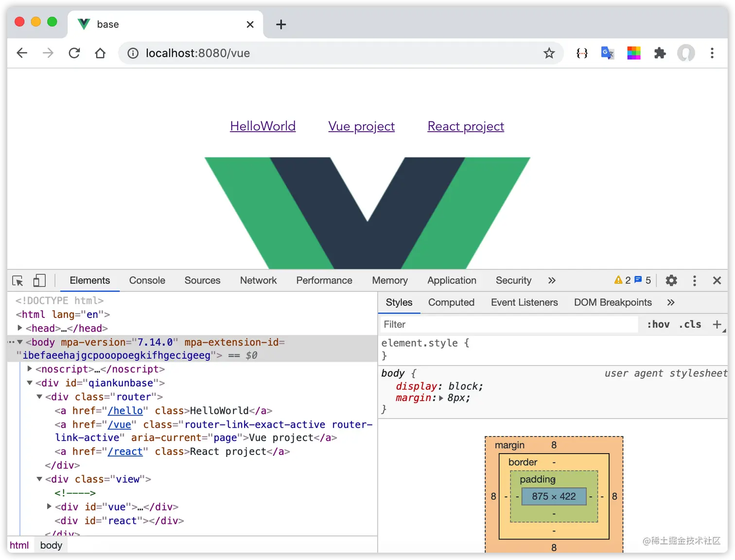
Task: Toggle the device toolbar icon
Action: pos(39,280)
